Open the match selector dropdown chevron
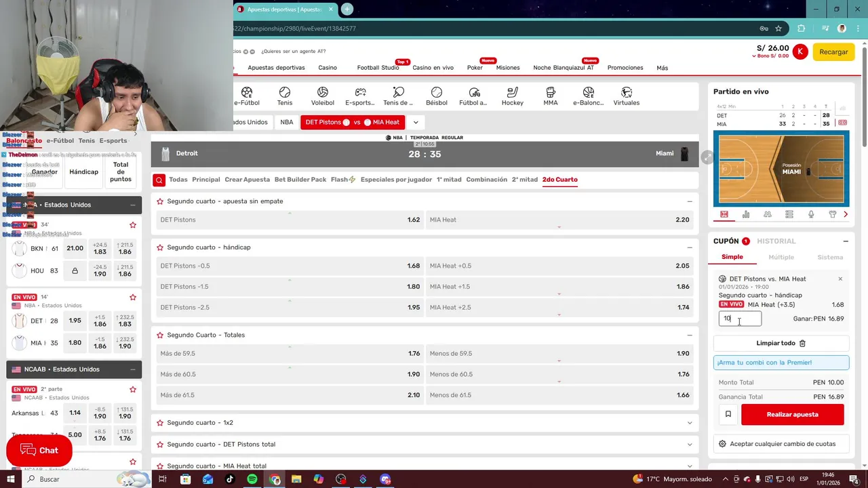The image size is (868, 488). tap(416, 122)
